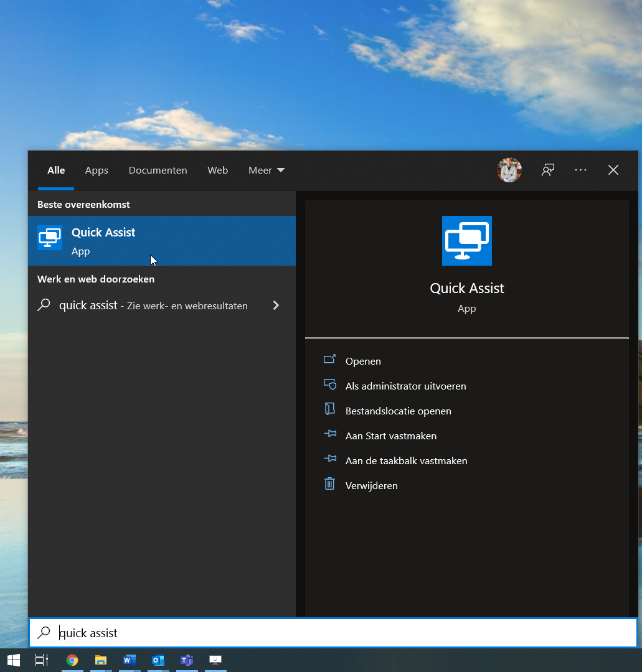Click Openen to launch Quick Assist
642x672 pixels.
click(x=363, y=361)
